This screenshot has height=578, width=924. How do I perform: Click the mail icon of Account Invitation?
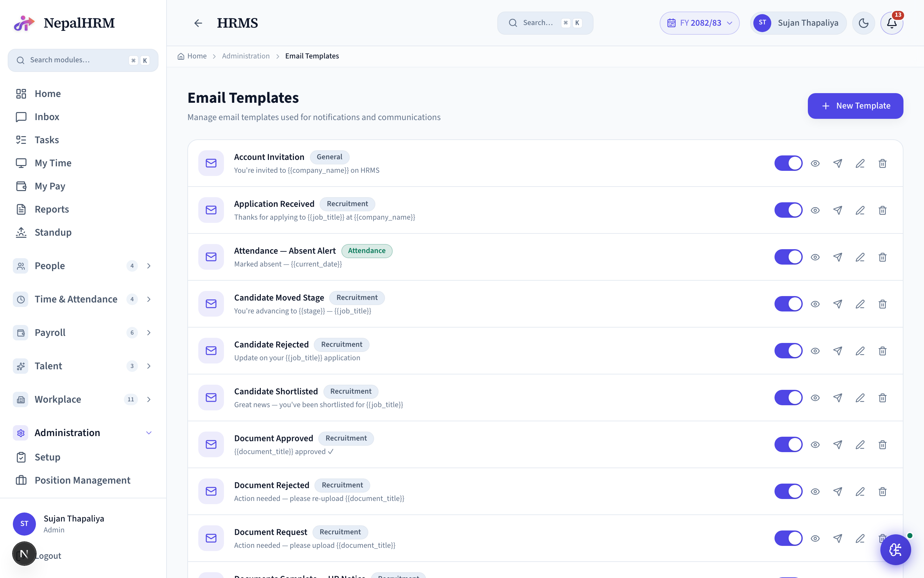[211, 163]
